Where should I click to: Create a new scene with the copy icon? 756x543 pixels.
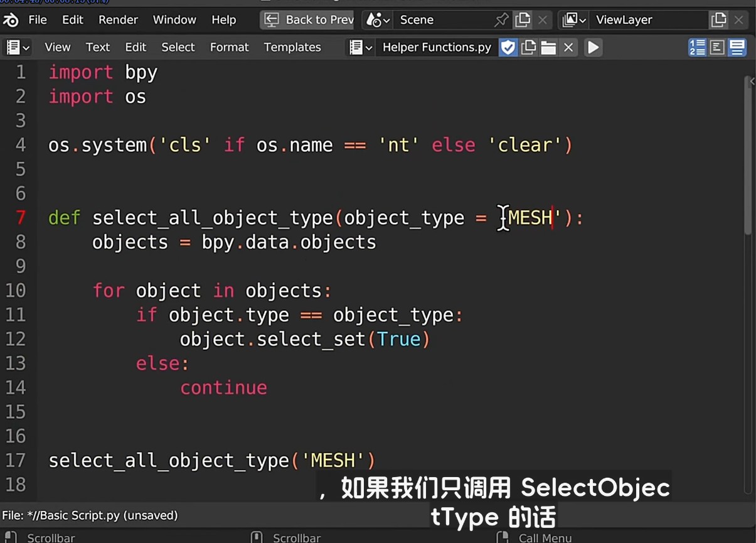[x=522, y=20]
